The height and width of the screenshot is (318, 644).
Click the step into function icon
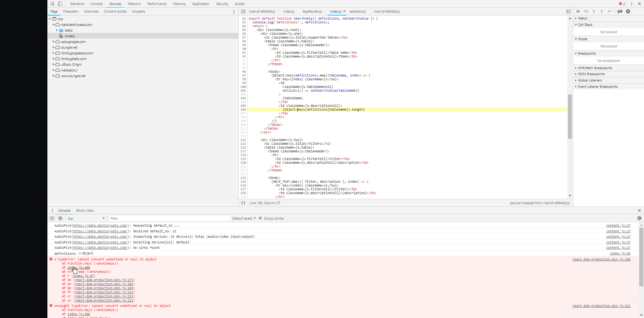pyautogui.click(x=594, y=11)
